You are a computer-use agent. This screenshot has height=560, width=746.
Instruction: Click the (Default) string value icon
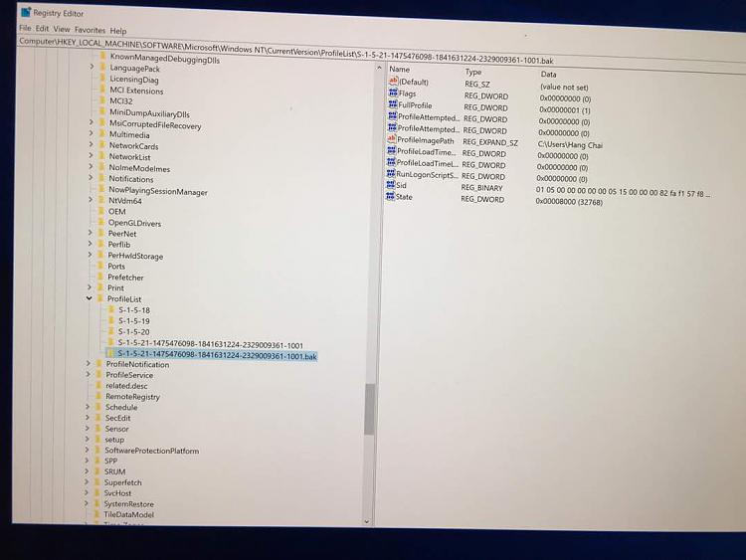394,82
